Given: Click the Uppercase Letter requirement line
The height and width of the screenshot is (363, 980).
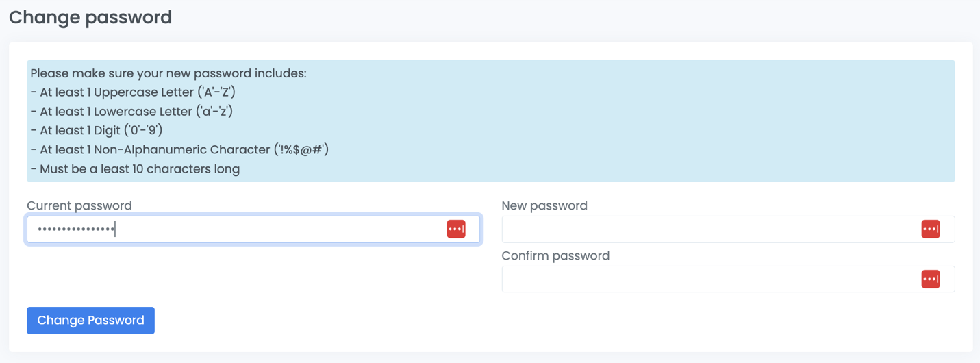Looking at the screenshot, I should point(137,92).
